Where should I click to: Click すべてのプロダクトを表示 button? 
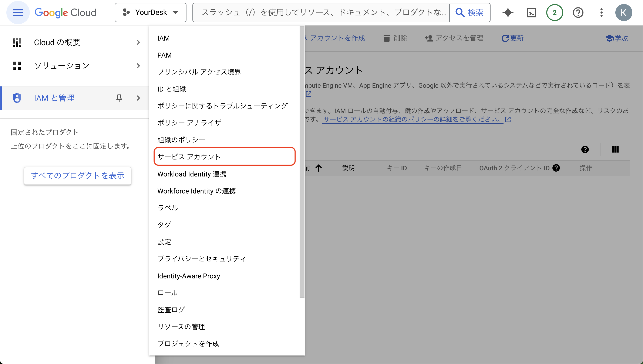click(78, 176)
